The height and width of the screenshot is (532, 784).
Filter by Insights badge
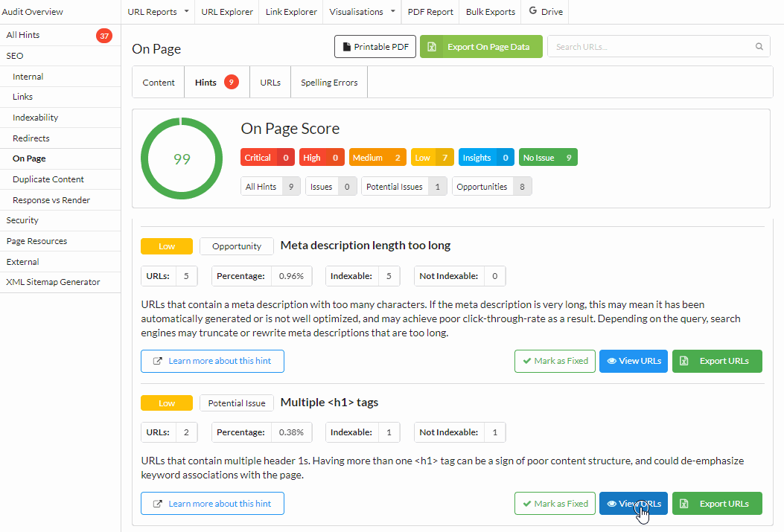pyautogui.click(x=486, y=157)
